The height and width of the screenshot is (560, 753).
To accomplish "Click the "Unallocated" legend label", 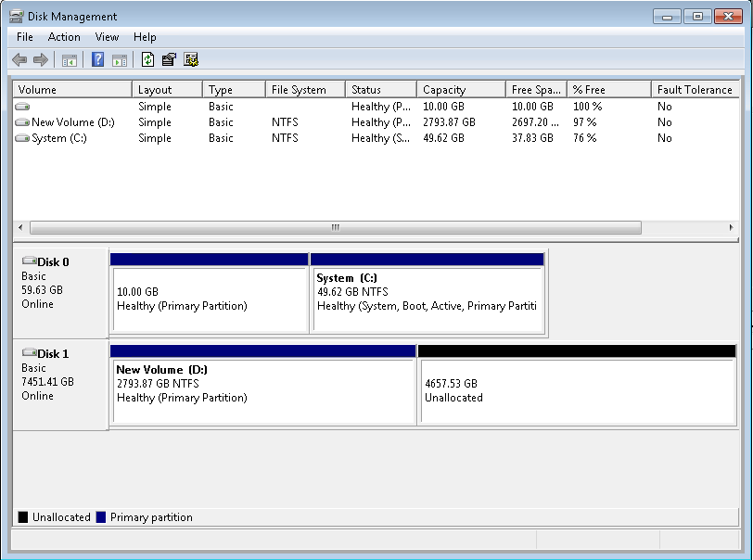I will pyautogui.click(x=61, y=517).
